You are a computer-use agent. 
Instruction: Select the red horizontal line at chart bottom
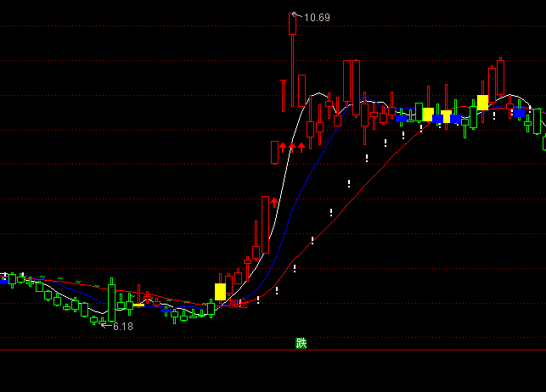pyautogui.click(x=170, y=350)
